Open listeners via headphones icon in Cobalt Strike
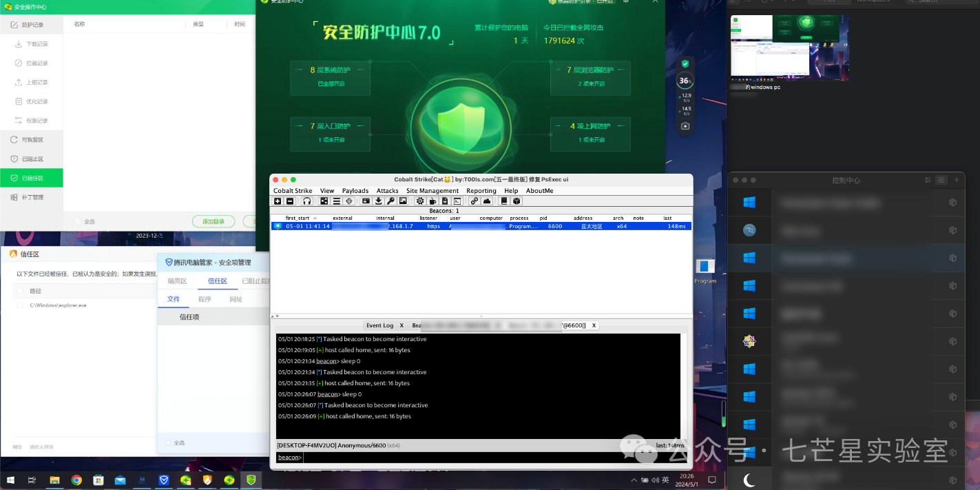Screen dimensions: 980x490 [x=306, y=201]
